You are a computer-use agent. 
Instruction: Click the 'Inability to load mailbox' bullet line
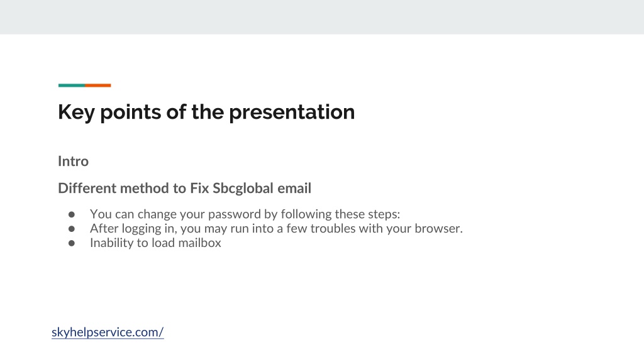click(x=155, y=243)
